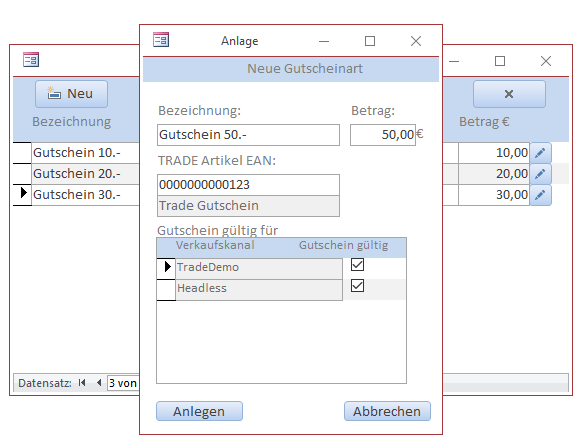Screen dimensions: 584x440
Task: Select the Gutschein 20.- row in list
Action: click(85, 174)
